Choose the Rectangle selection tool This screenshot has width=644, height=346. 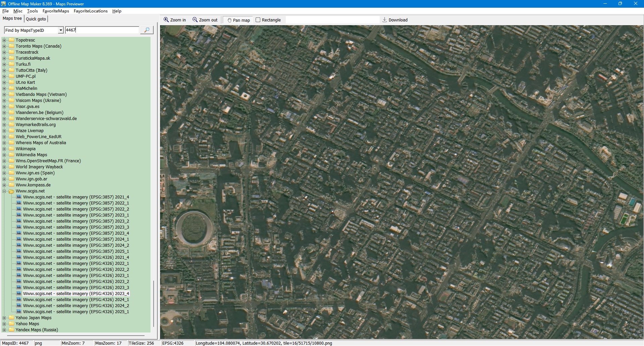pyautogui.click(x=268, y=20)
